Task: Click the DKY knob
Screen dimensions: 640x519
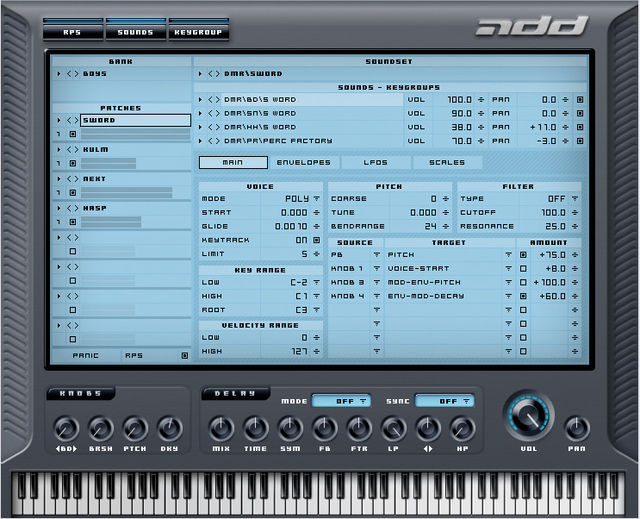Action: coord(169,429)
